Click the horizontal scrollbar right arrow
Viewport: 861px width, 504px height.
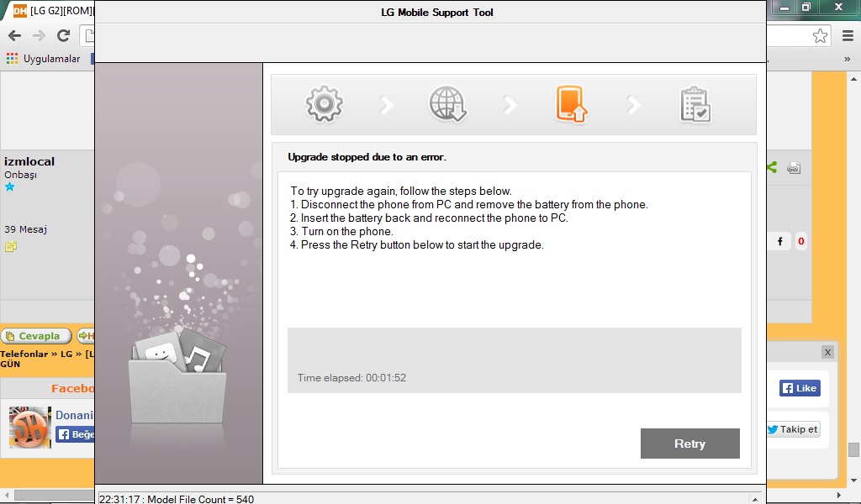838,496
